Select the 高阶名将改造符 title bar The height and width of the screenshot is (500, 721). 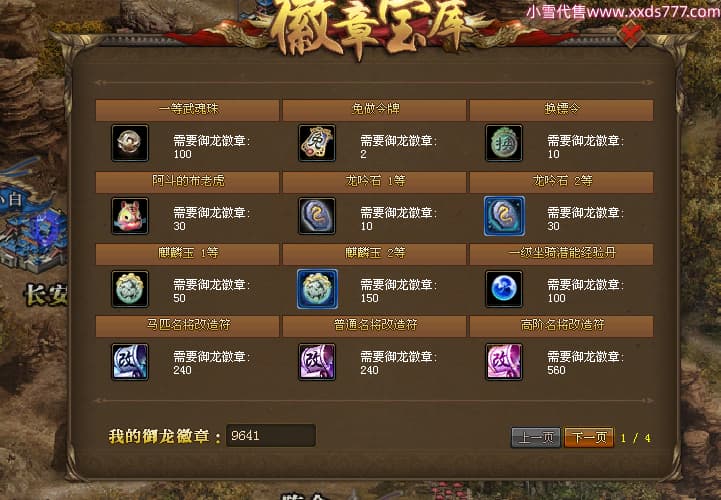pyautogui.click(x=561, y=326)
